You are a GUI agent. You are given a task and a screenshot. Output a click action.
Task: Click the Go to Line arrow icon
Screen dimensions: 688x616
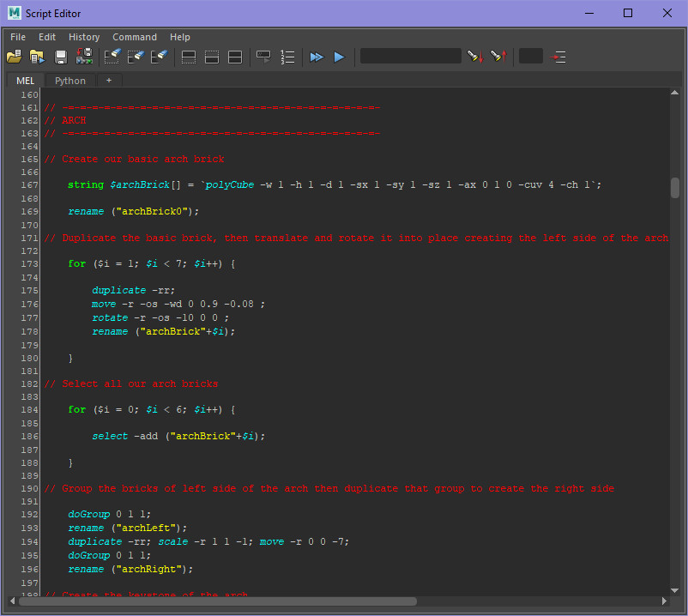coord(558,57)
